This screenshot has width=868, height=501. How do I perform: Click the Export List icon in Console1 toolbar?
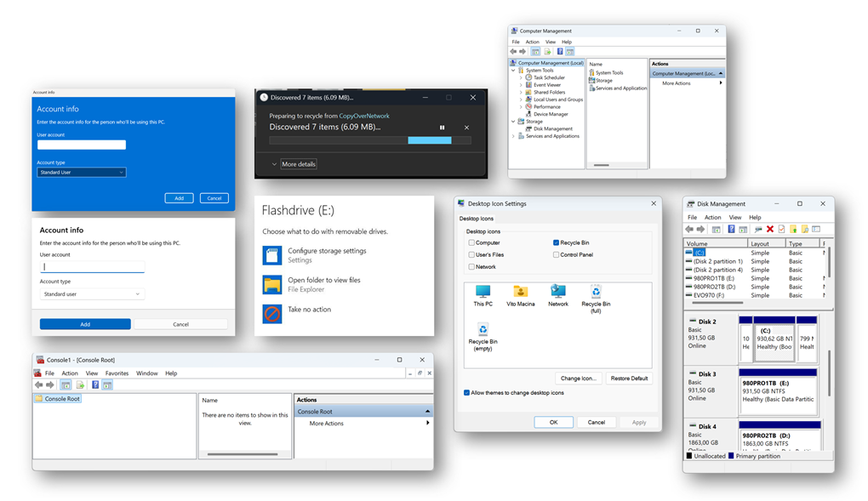click(80, 385)
